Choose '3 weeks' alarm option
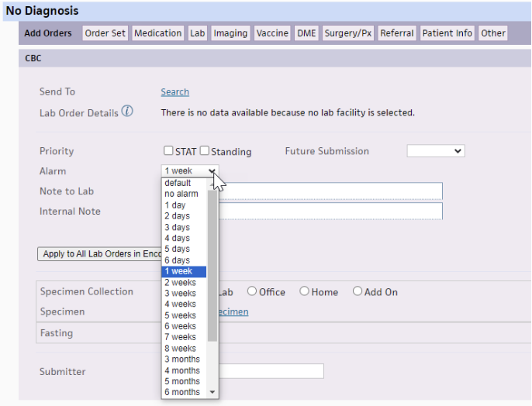This screenshot has width=532, height=406. point(184,293)
